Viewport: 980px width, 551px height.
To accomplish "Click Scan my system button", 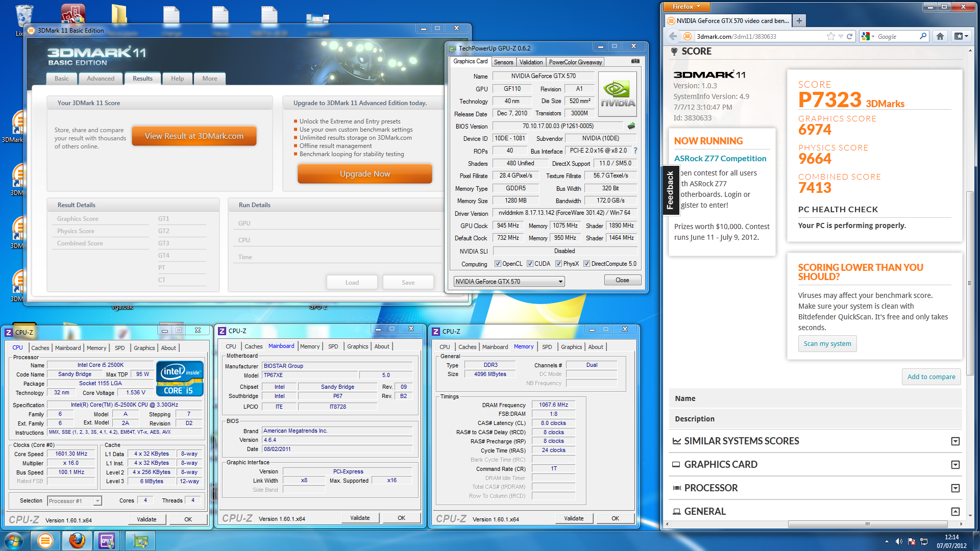I will (x=827, y=344).
